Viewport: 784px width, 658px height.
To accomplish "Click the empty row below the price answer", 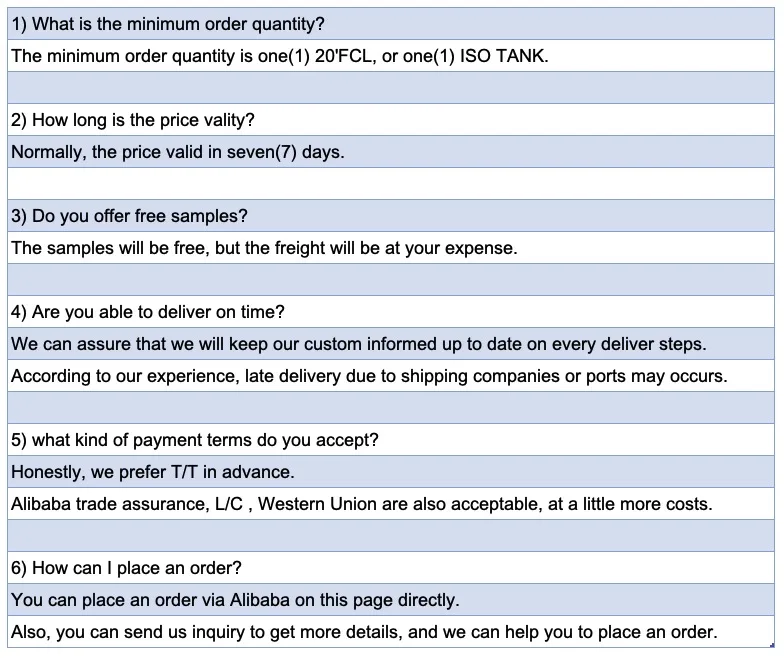I will coord(391,184).
